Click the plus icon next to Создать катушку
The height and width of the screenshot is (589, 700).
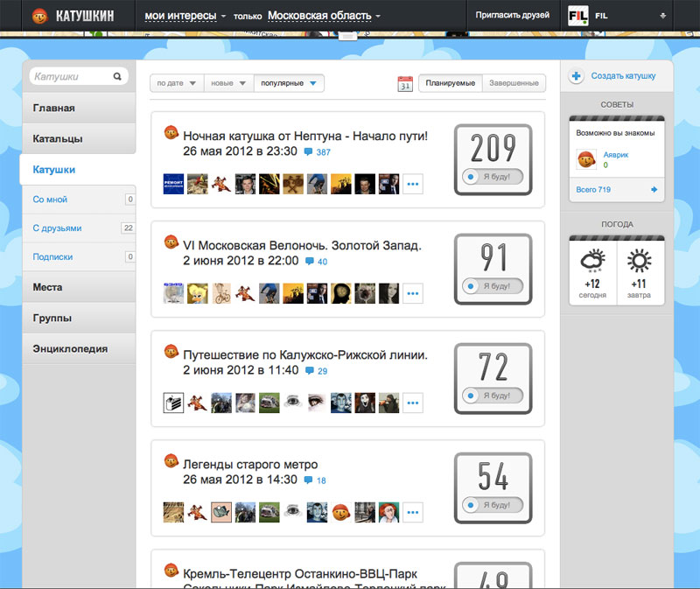[577, 76]
